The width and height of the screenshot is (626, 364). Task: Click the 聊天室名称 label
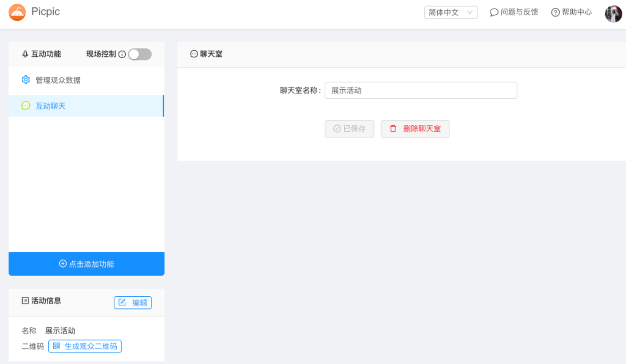click(x=300, y=90)
